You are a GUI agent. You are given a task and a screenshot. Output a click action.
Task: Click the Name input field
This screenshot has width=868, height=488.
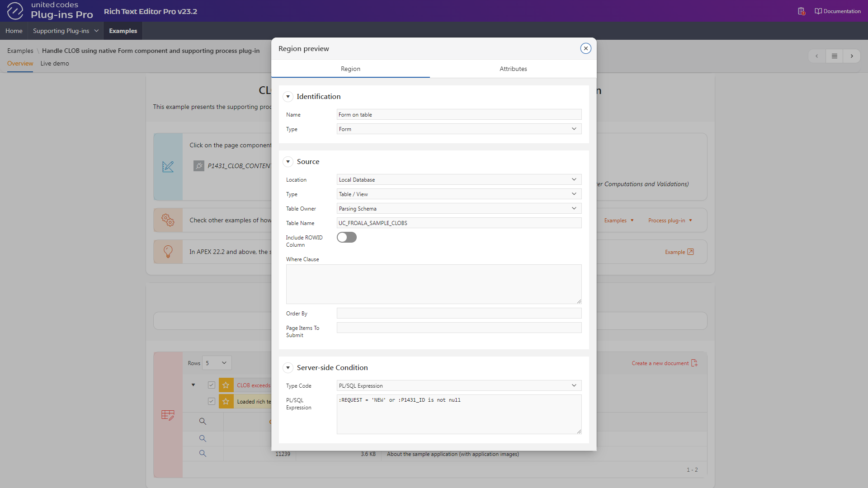[459, 114]
